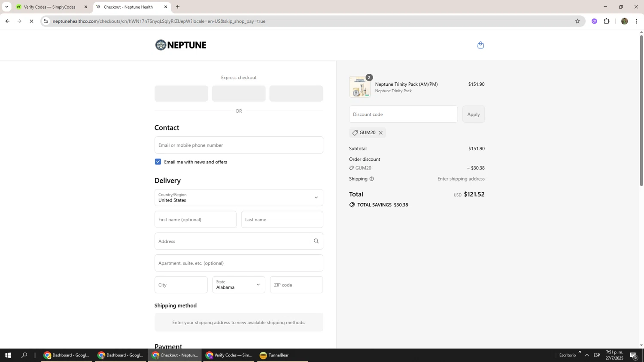The width and height of the screenshot is (644, 362).
Task: Click the shipping help question mark icon
Action: [371, 179]
